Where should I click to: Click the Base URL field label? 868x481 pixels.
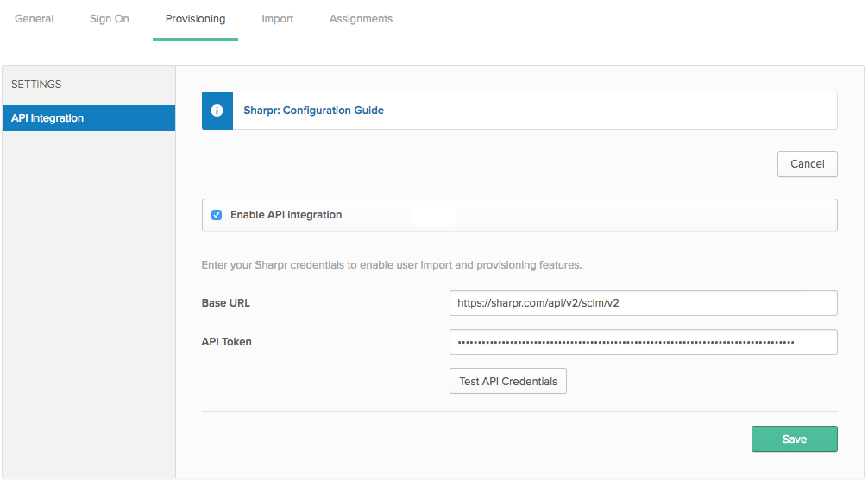[x=226, y=303]
